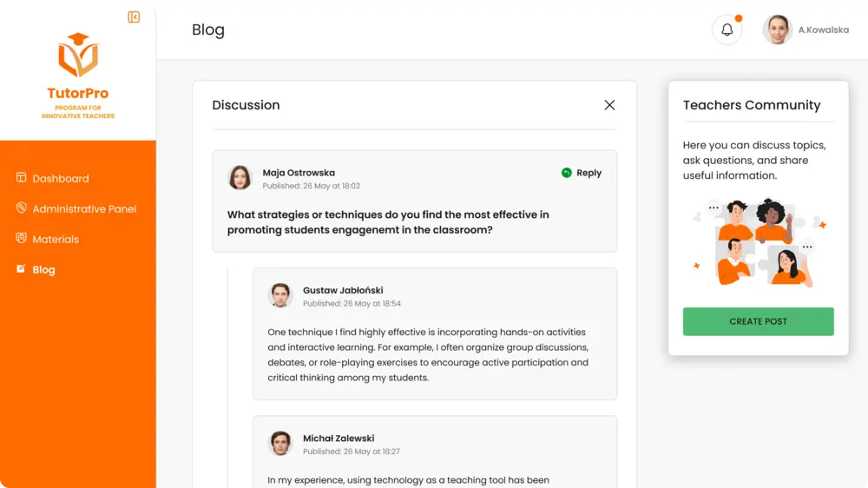The height and width of the screenshot is (488, 868).
Task: Click Michał's reply about technology as teaching tool
Action: tap(409, 480)
